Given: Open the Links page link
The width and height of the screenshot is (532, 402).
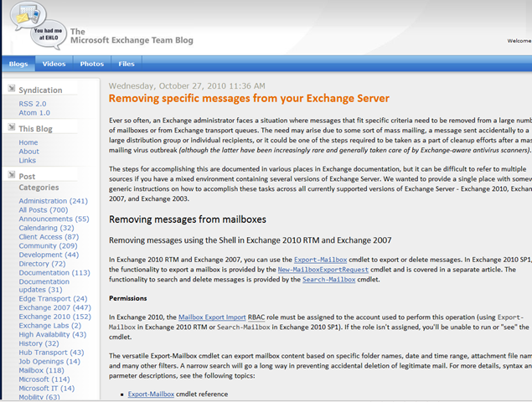Looking at the screenshot, I should coord(27,160).
